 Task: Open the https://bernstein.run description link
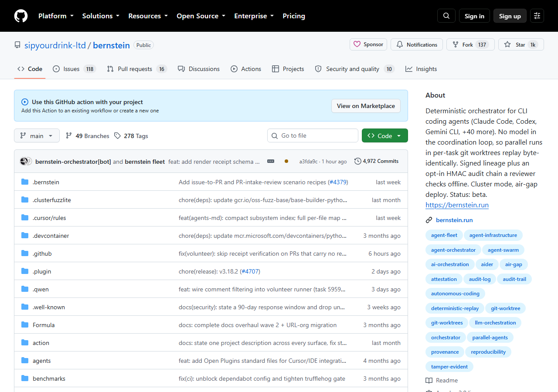point(457,205)
